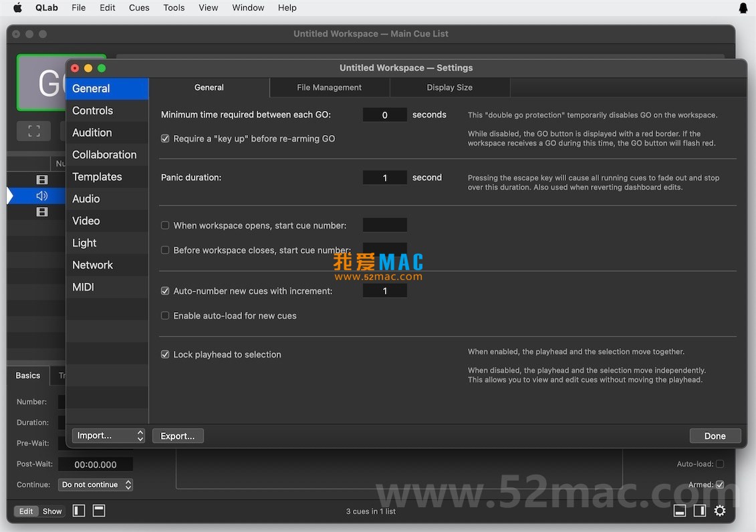Select the video cue film icon below the audio cue

42,212
